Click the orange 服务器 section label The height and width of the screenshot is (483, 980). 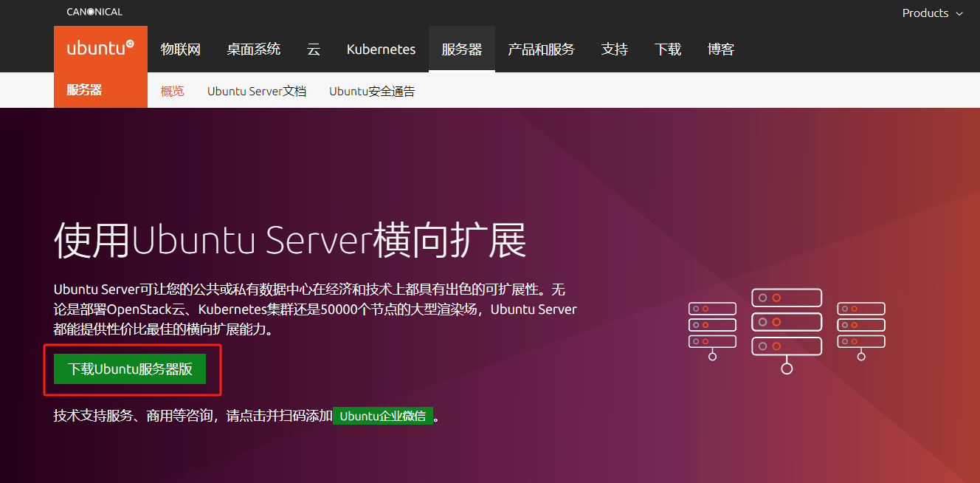point(84,90)
